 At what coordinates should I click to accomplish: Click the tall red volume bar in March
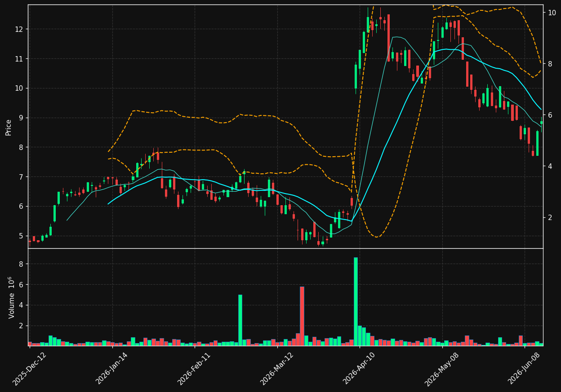(302, 316)
